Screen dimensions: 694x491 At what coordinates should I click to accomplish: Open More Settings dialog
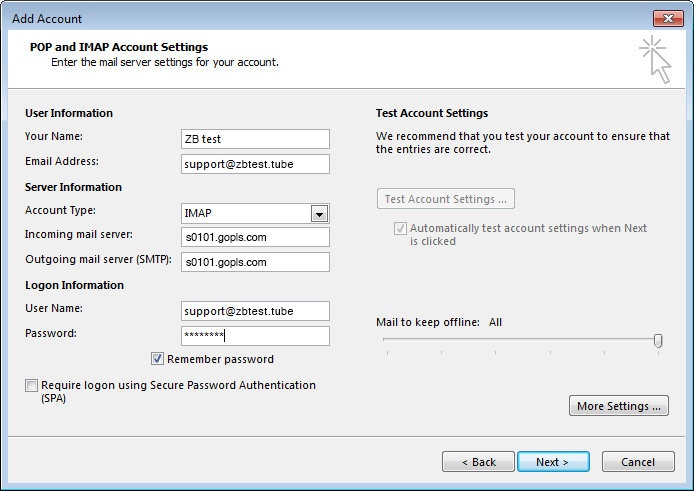click(618, 406)
